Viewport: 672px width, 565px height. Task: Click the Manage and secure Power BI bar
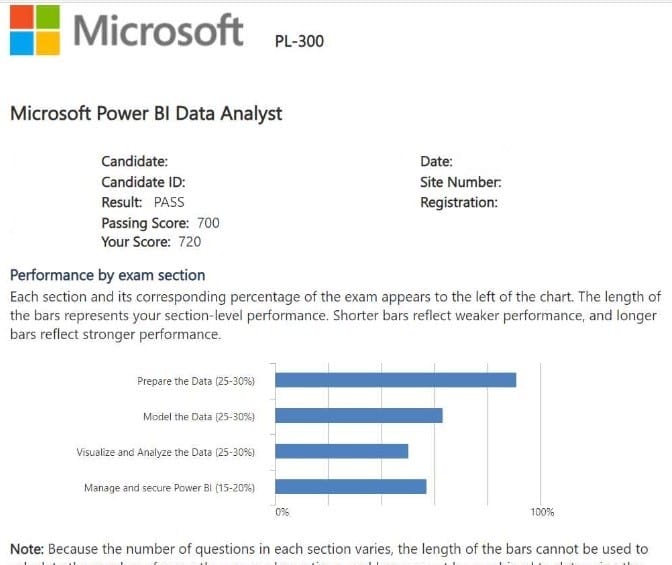pyautogui.click(x=350, y=487)
